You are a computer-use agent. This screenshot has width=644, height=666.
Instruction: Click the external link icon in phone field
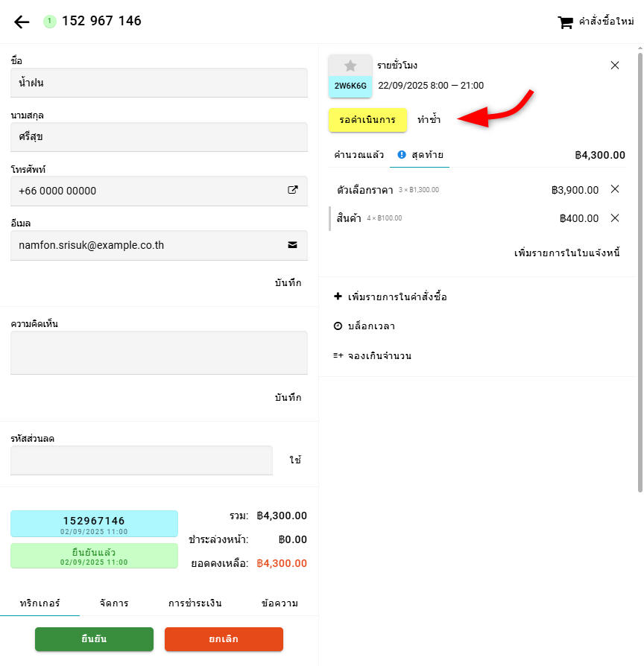click(293, 190)
